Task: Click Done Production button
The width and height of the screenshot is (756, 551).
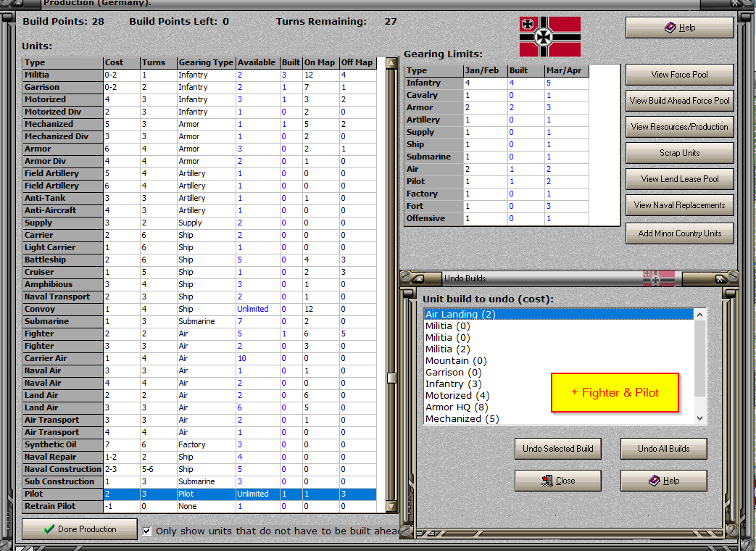Action: [80, 529]
